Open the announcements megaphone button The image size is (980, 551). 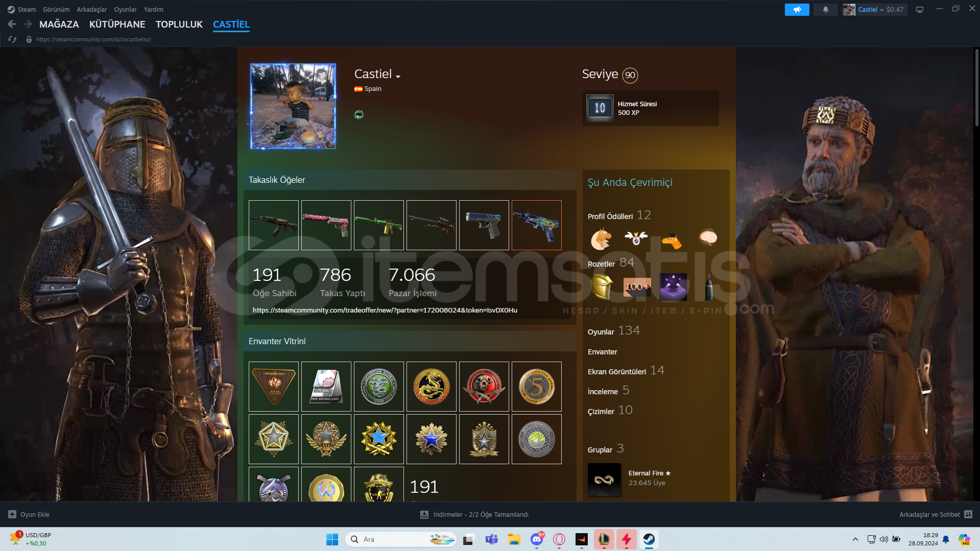(797, 9)
